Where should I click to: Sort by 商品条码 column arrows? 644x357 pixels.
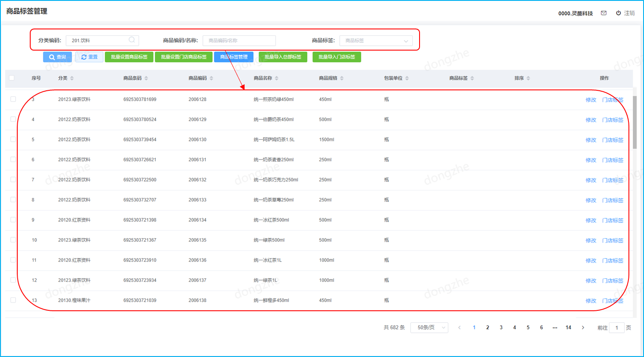point(146,78)
